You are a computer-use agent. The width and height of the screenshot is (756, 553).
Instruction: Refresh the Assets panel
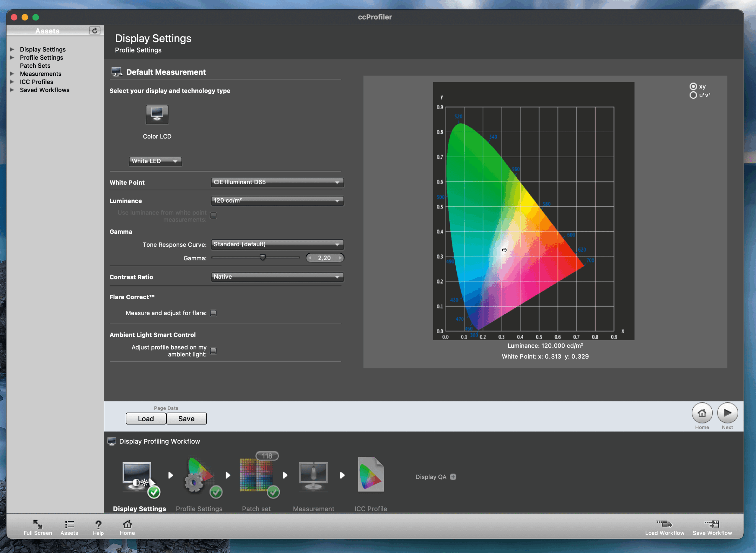click(x=95, y=30)
